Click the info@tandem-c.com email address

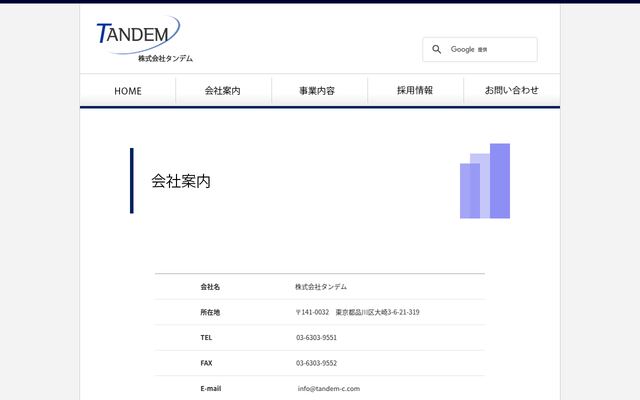(x=329, y=389)
